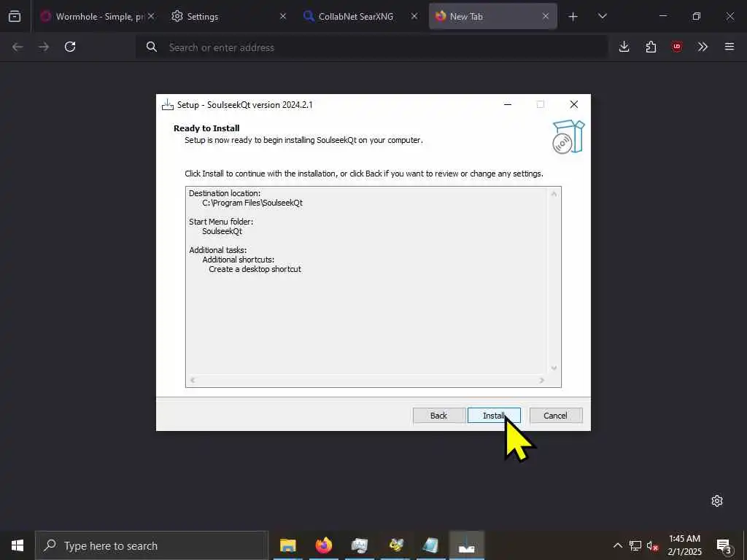
Task: Click the horizontal scrollbar right arrow in summary
Action: coord(542,380)
